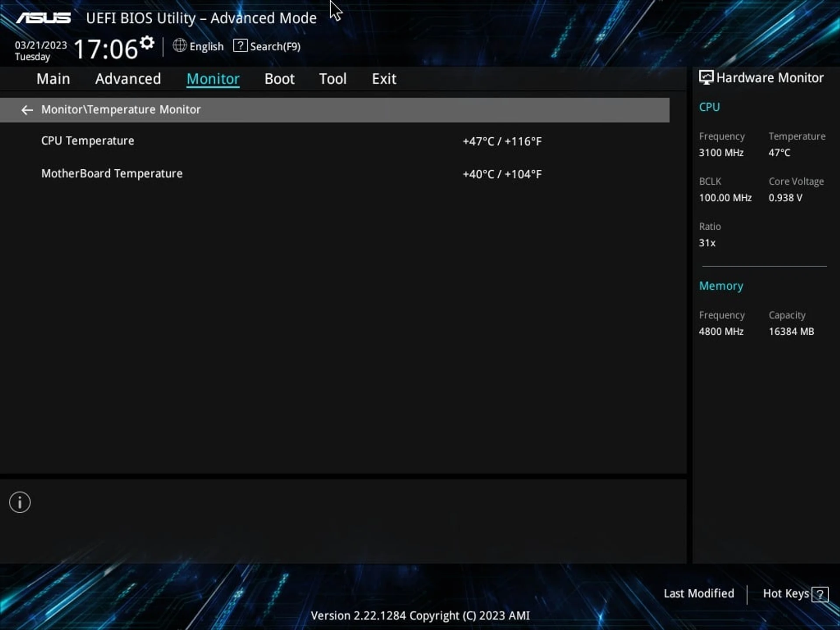Screen dimensions: 840x630
Task: Click the globe language icon
Action: [179, 45]
